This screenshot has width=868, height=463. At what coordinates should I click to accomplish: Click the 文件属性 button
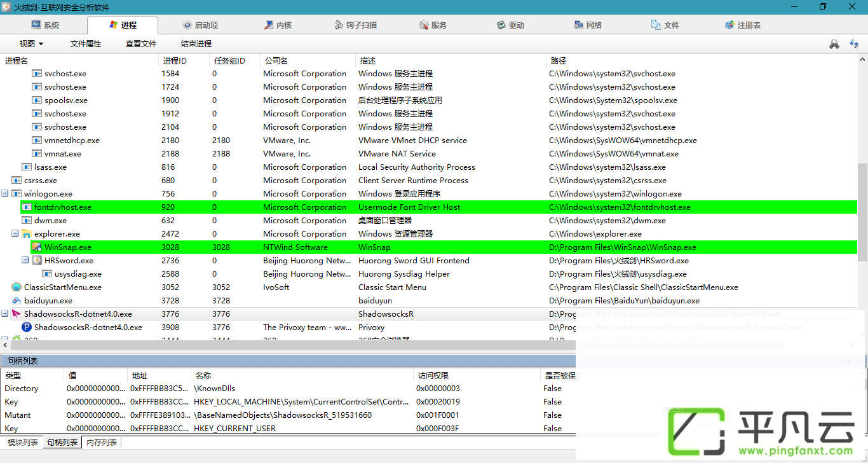pos(86,44)
